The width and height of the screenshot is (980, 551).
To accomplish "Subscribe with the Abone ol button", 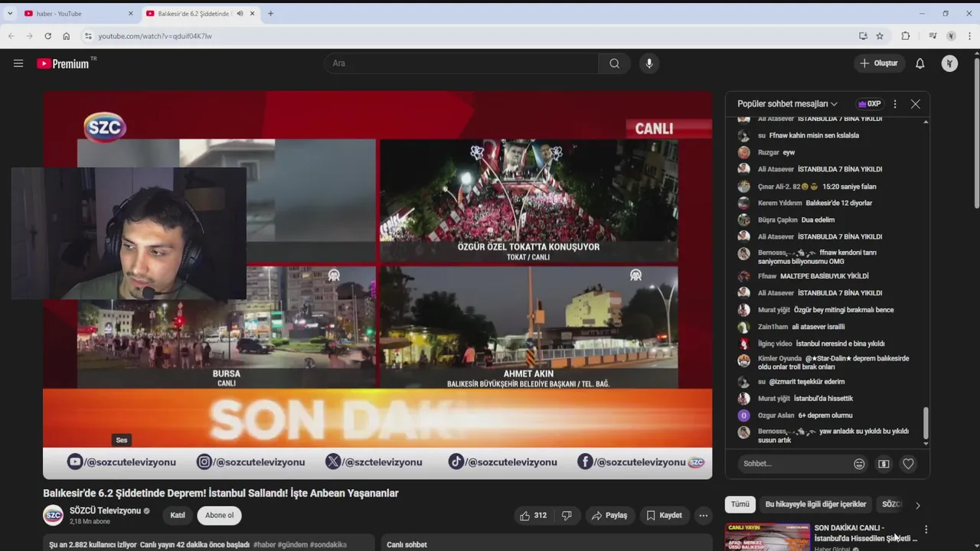I will [x=219, y=515].
